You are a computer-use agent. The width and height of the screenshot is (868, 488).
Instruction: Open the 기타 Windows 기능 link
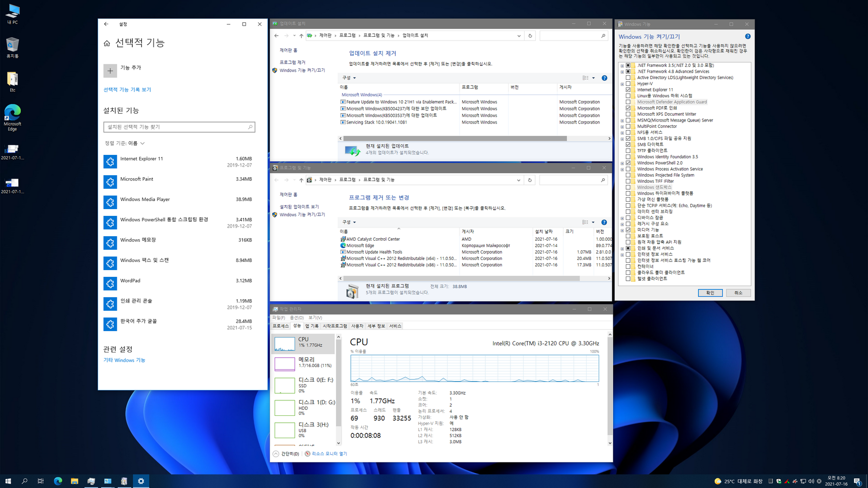(x=124, y=360)
